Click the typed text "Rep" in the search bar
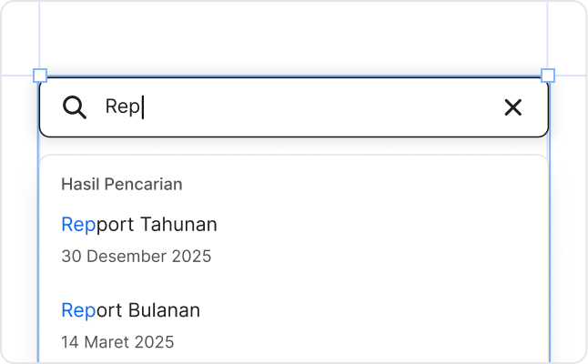This screenshot has width=588, height=364. pyautogui.click(x=121, y=107)
